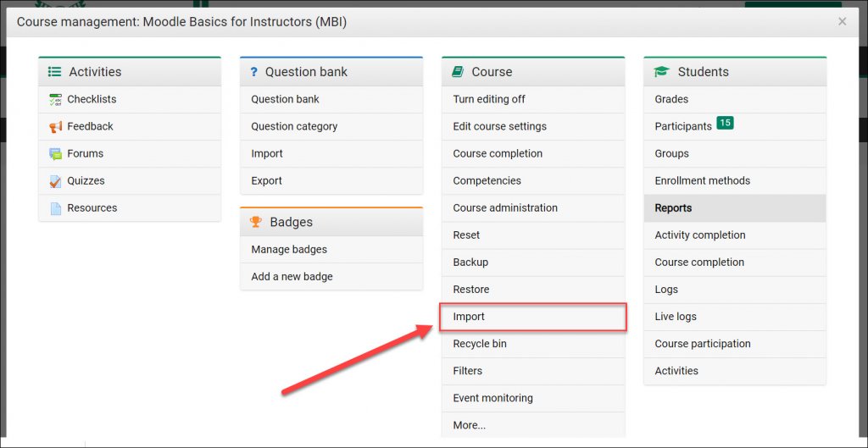868x448 pixels.
Task: Click the Feedback megaphone icon
Action: click(55, 127)
